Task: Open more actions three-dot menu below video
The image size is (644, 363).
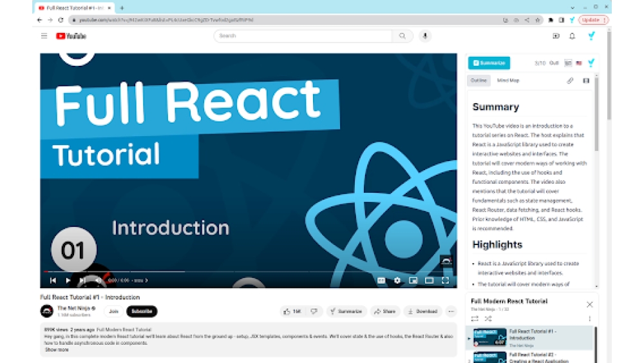Action: point(451,311)
